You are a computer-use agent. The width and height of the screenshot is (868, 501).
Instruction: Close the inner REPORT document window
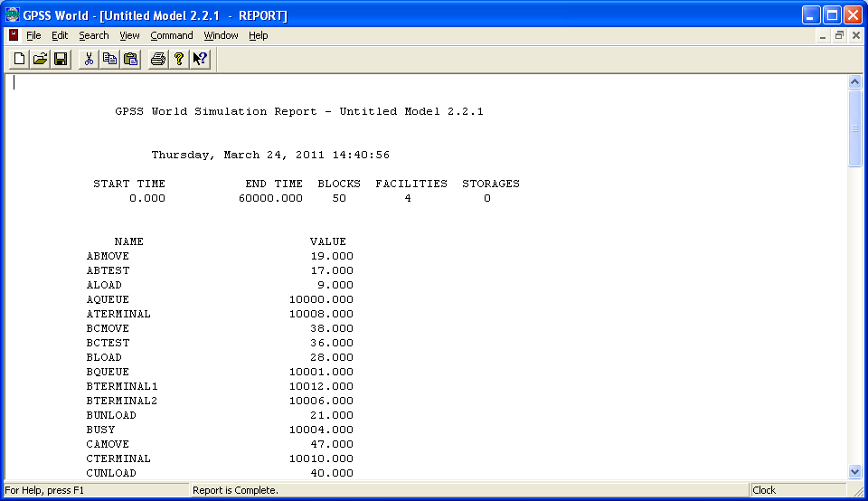[x=856, y=36]
